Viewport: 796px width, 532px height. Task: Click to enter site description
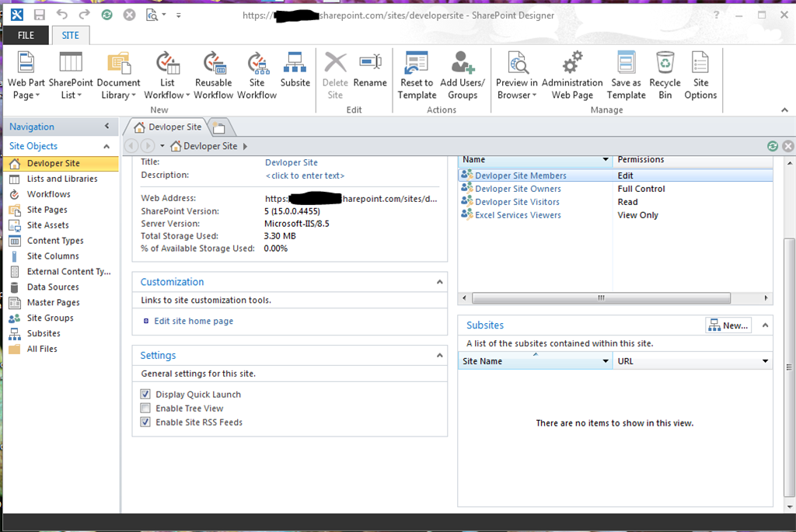tap(305, 176)
